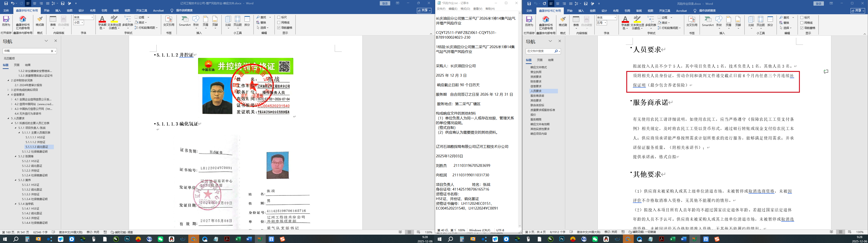Toggle 标尺 checkbox in left Word window
The width and height of the screenshot is (868, 243).
(x=279, y=17)
